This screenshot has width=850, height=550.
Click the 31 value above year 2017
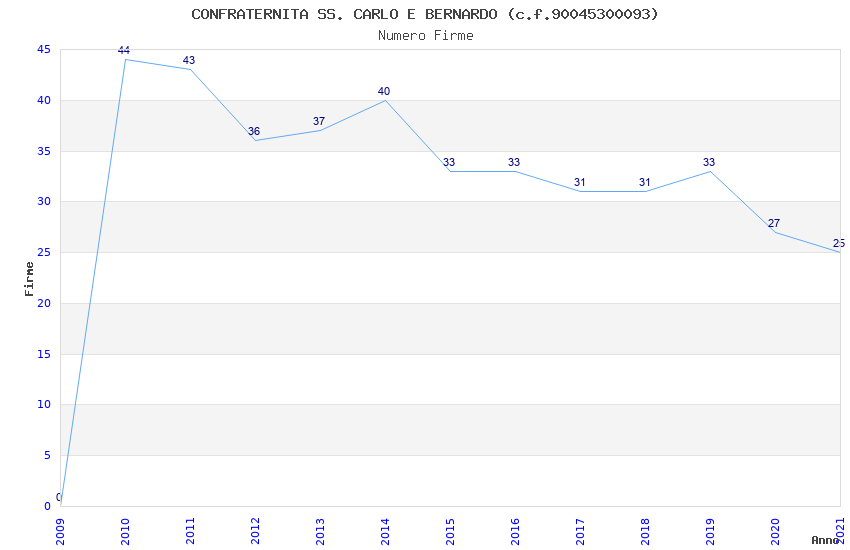coord(579,183)
